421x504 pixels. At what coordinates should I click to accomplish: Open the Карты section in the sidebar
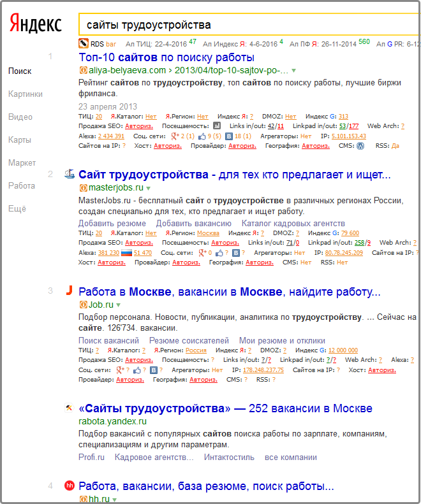(x=20, y=140)
